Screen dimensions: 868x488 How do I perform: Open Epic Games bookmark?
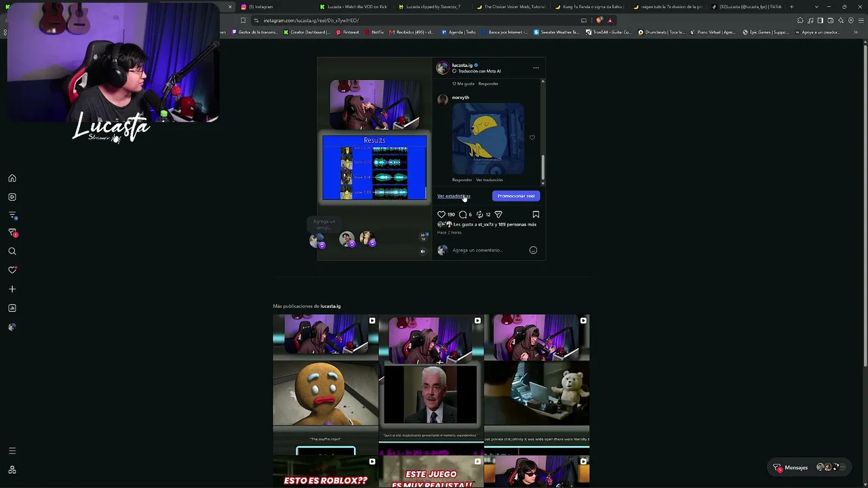click(766, 32)
